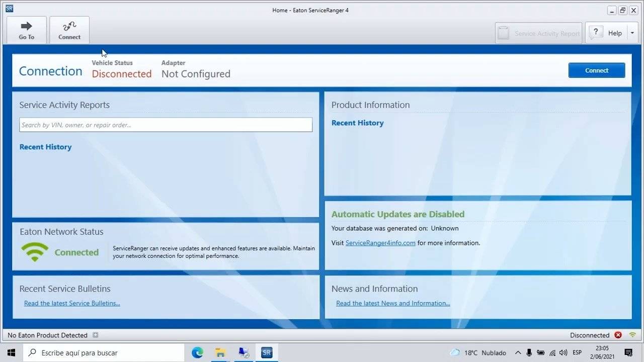Minimize the ServiceRanger window
This screenshot has height=362, width=644.
pyautogui.click(x=612, y=10)
